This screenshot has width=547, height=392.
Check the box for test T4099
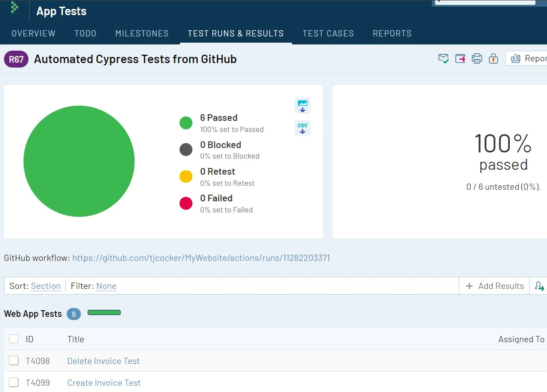(x=14, y=382)
